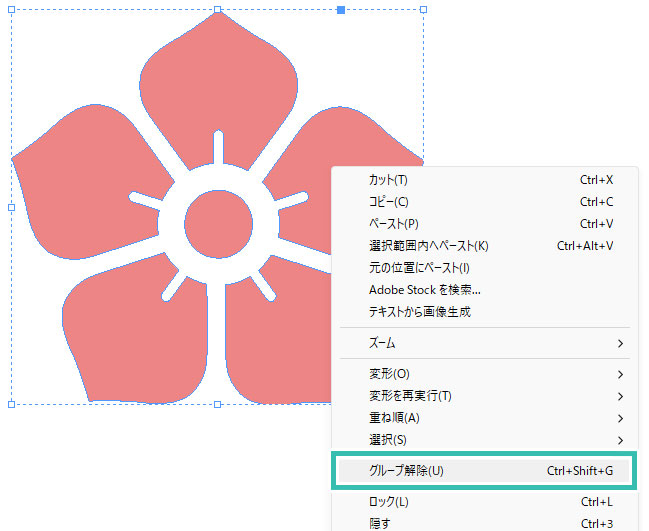Click ペースト(P) in the context menu
The image size is (649, 531).
[484, 224]
